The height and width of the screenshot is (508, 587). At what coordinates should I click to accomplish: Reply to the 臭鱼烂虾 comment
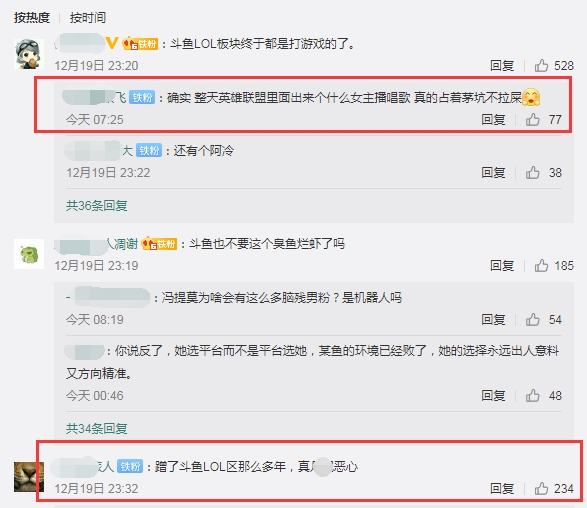point(502,265)
